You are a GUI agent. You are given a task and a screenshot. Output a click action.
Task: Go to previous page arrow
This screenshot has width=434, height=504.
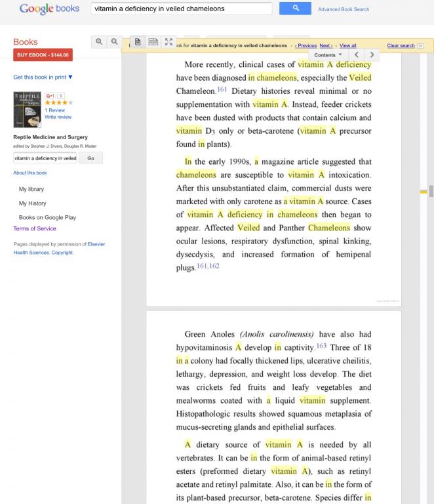tap(357, 55)
